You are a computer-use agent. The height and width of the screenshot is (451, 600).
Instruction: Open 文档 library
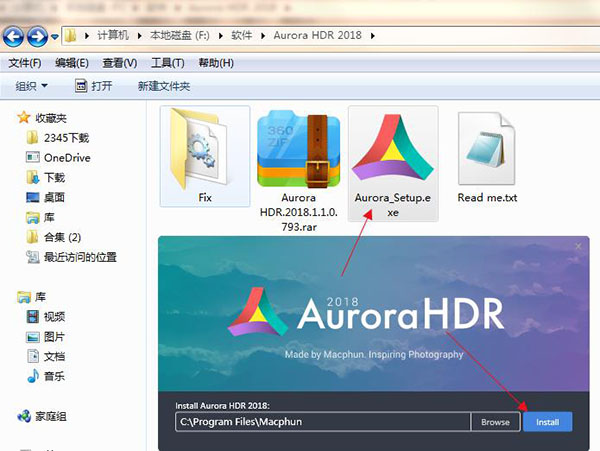pyautogui.click(x=45, y=357)
